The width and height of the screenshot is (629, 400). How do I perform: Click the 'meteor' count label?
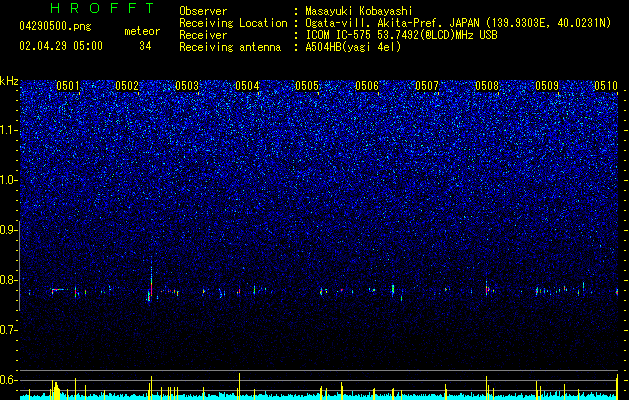point(142,31)
